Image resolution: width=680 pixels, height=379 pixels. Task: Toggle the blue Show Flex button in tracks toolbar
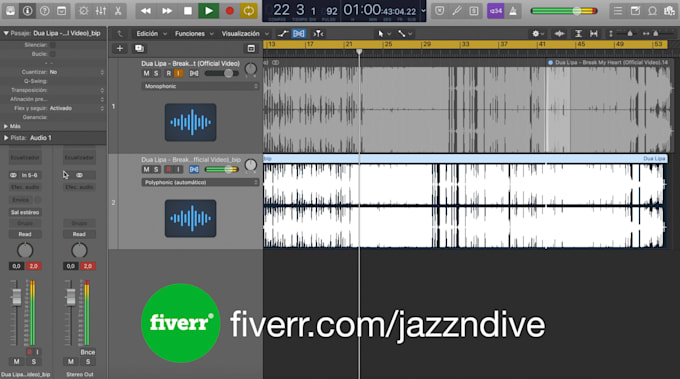pyautogui.click(x=298, y=33)
